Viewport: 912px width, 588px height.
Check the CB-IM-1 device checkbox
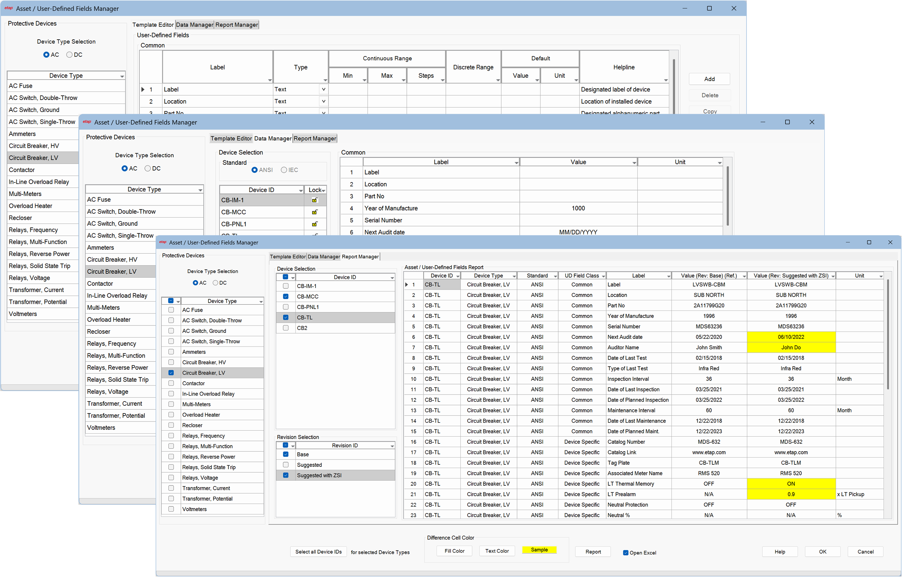coord(285,286)
